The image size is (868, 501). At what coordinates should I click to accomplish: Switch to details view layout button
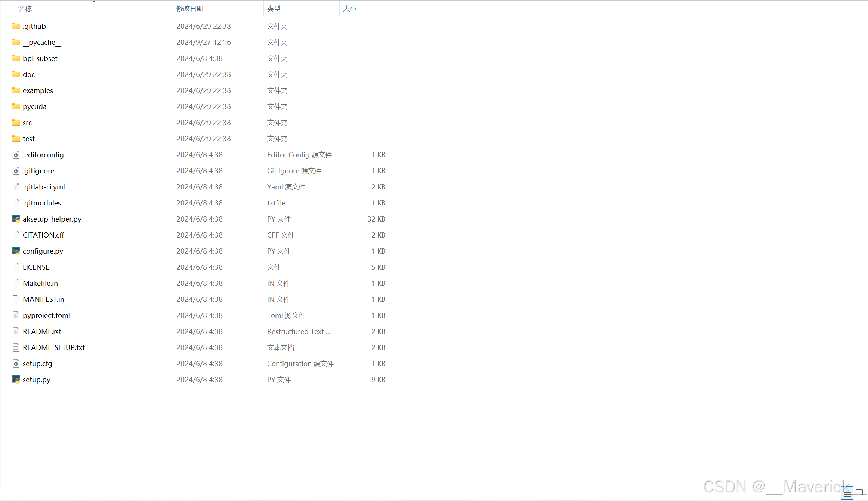[847, 493]
